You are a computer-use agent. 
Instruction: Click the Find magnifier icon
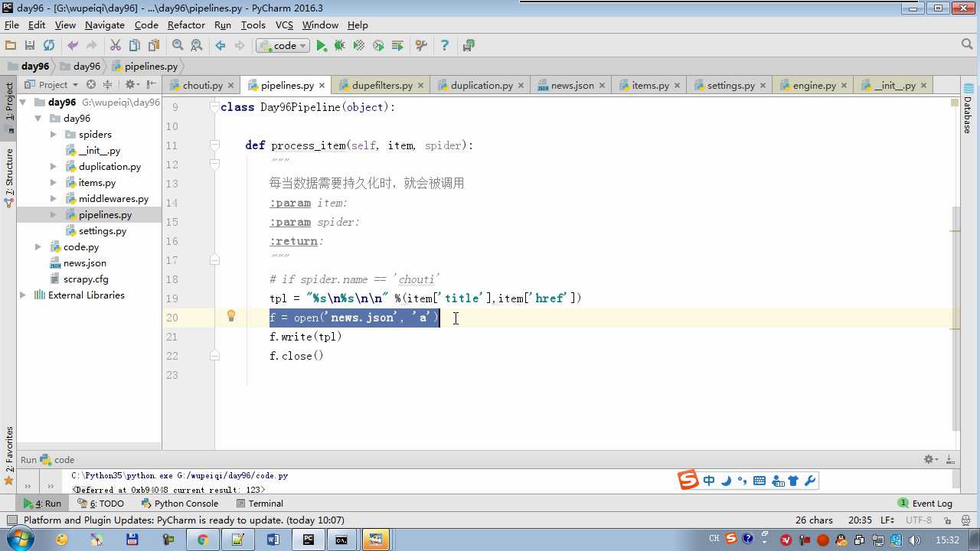click(178, 46)
